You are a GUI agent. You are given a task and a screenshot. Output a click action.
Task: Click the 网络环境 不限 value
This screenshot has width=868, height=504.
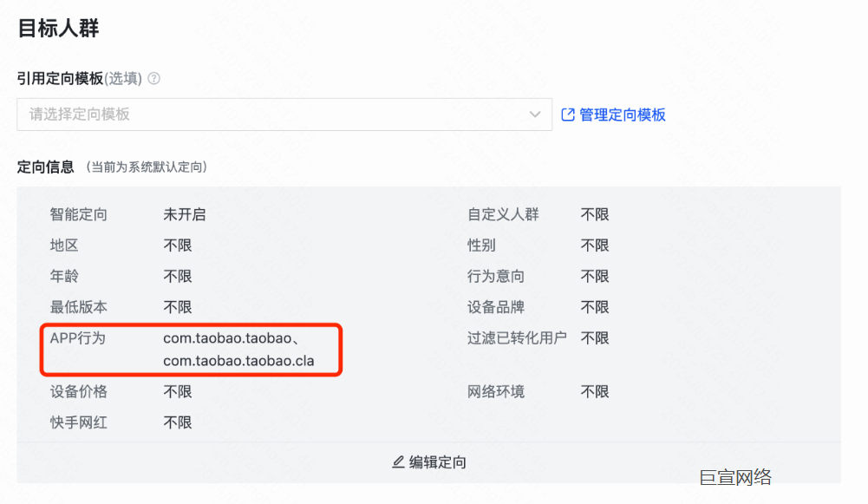593,391
